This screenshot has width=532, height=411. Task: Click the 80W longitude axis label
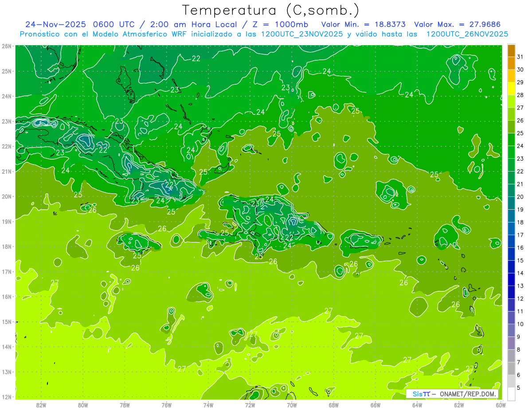(83, 405)
